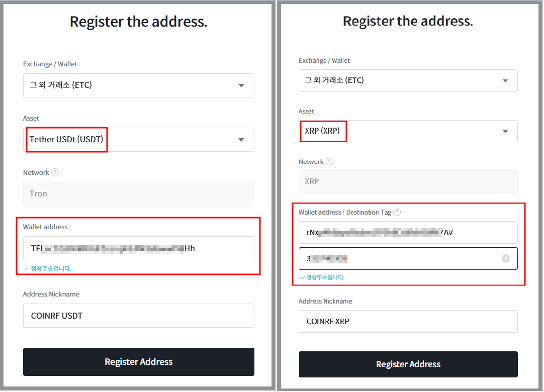Select the Address Nickname field showing COINRF XRP

408,321
